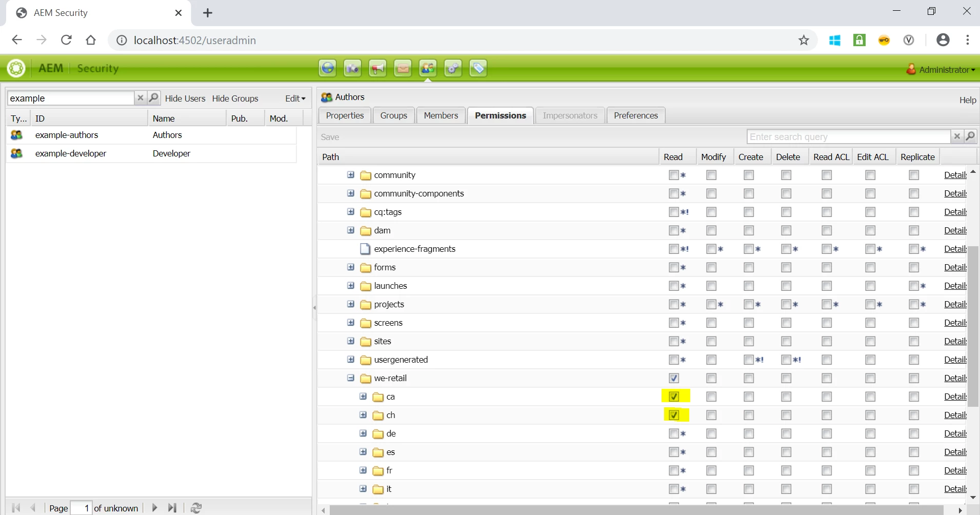Run the permissions path search

[970, 136]
